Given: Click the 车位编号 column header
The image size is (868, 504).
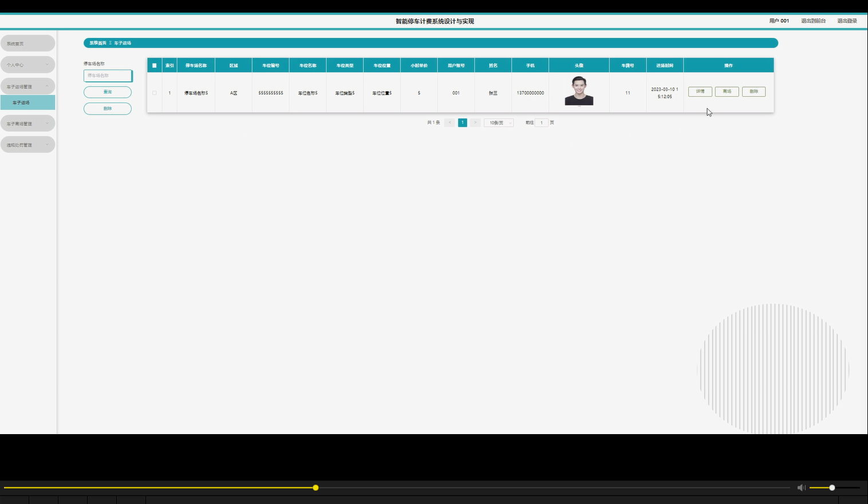Looking at the screenshot, I should point(271,65).
